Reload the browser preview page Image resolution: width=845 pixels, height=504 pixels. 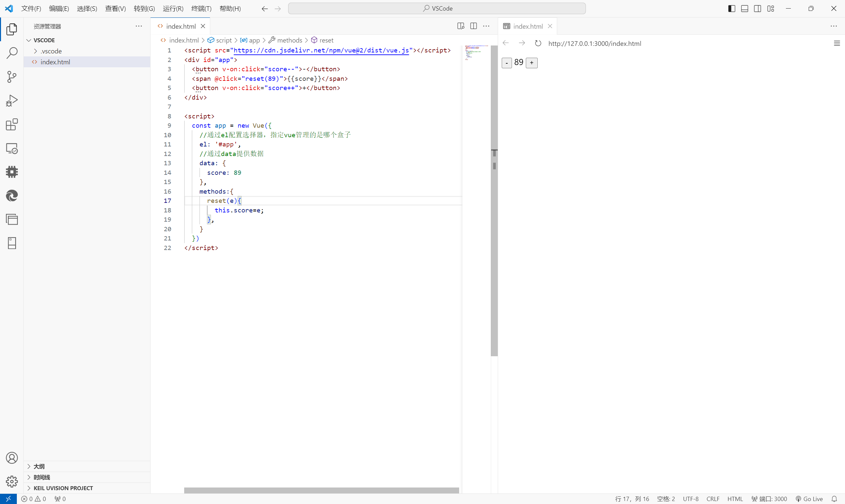[538, 43]
